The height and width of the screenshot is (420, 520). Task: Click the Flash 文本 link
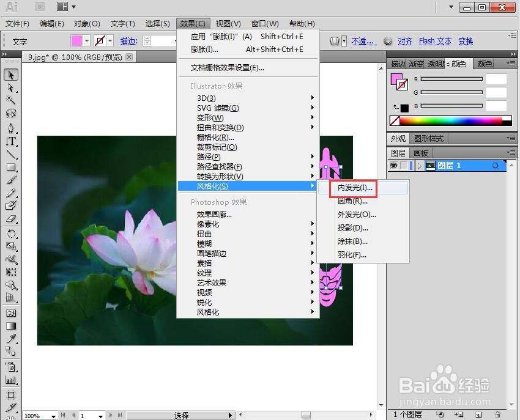coord(435,41)
